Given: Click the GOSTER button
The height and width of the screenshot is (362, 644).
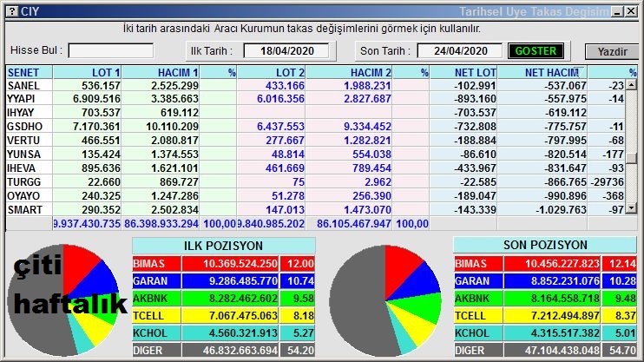Looking at the screenshot, I should pos(536,51).
